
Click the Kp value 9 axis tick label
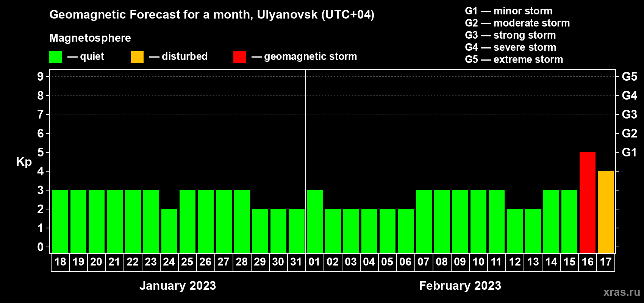41,77
